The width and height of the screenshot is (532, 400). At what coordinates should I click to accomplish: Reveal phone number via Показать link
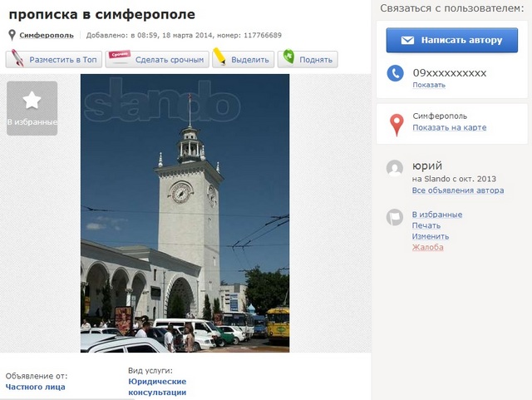(428, 85)
